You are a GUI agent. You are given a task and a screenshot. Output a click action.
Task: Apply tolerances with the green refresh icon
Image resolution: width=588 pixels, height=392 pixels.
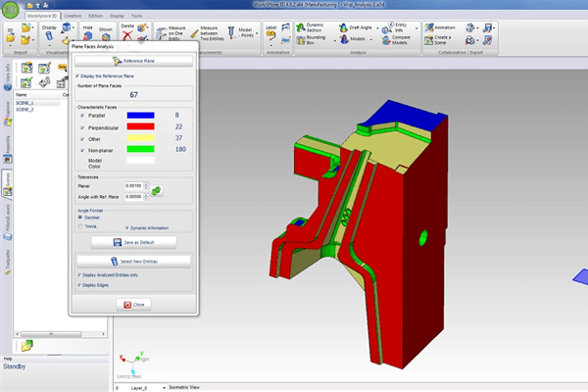point(156,190)
